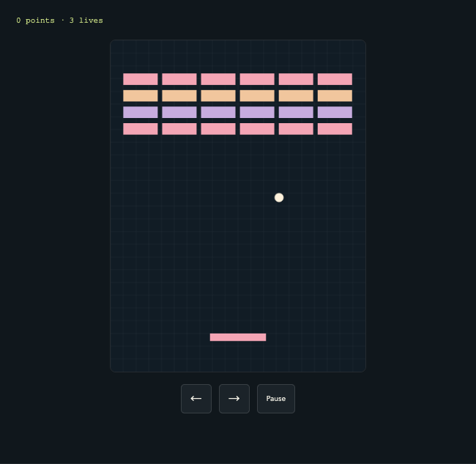This screenshot has height=464, width=476.
Task: Click last purple brick in third row
Action: 335,112
